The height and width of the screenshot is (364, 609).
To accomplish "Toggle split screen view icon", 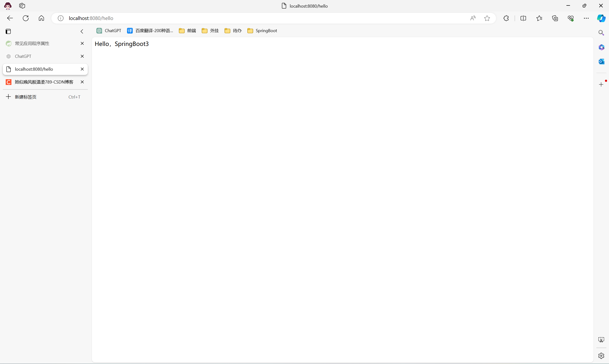I will [x=523, y=18].
